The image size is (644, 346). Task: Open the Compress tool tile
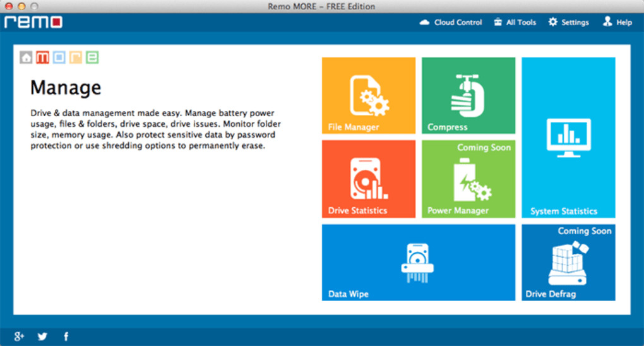(468, 95)
